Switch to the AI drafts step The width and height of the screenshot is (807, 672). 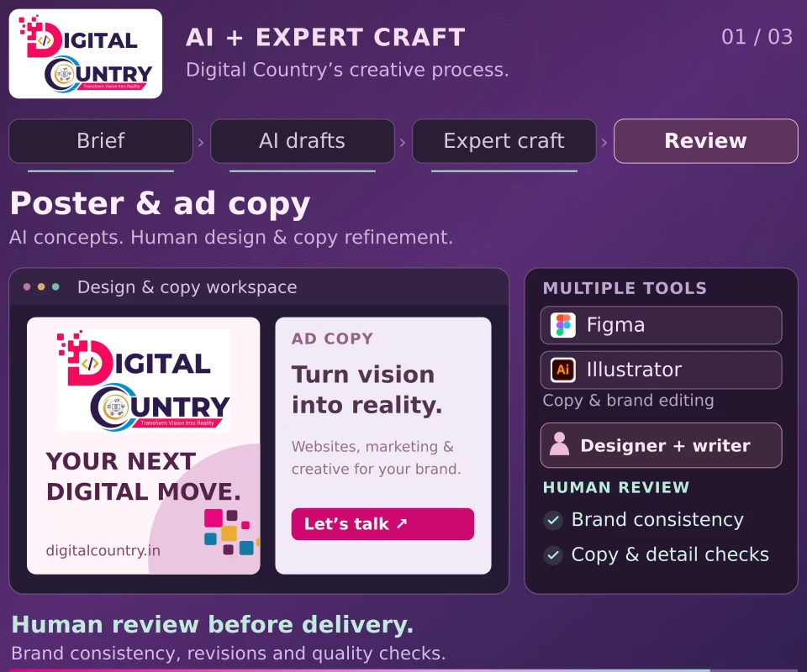click(x=302, y=141)
